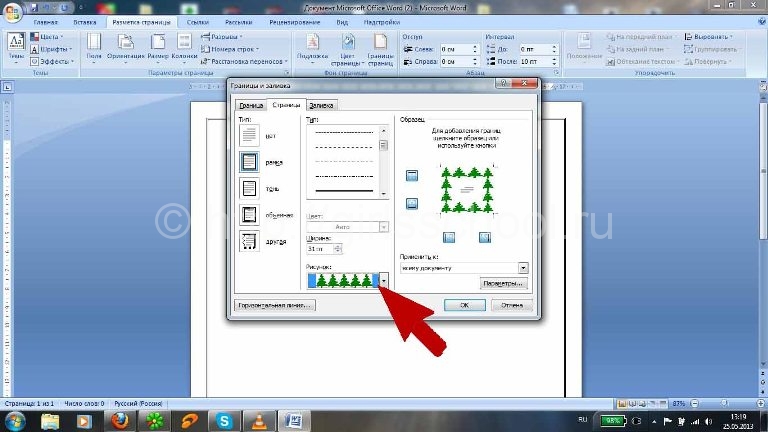768x432 pixels.
Task: Select the 'тень' shadow border icon
Action: 249,188
